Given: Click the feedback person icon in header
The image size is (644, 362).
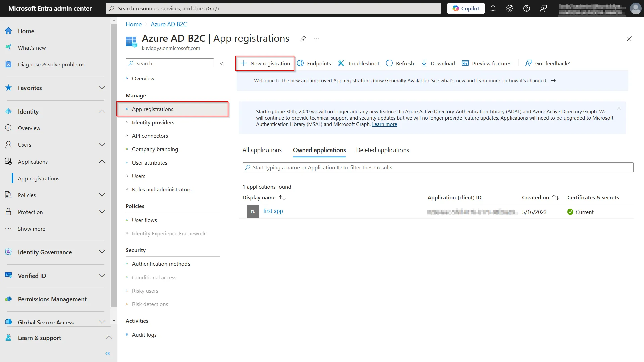Looking at the screenshot, I should pyautogui.click(x=543, y=8).
